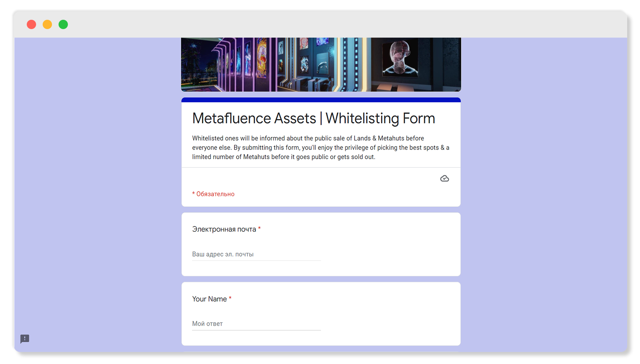Select the 'Your Name' question label
Image resolution: width=640 pixels, height=364 pixels.
[x=209, y=299]
